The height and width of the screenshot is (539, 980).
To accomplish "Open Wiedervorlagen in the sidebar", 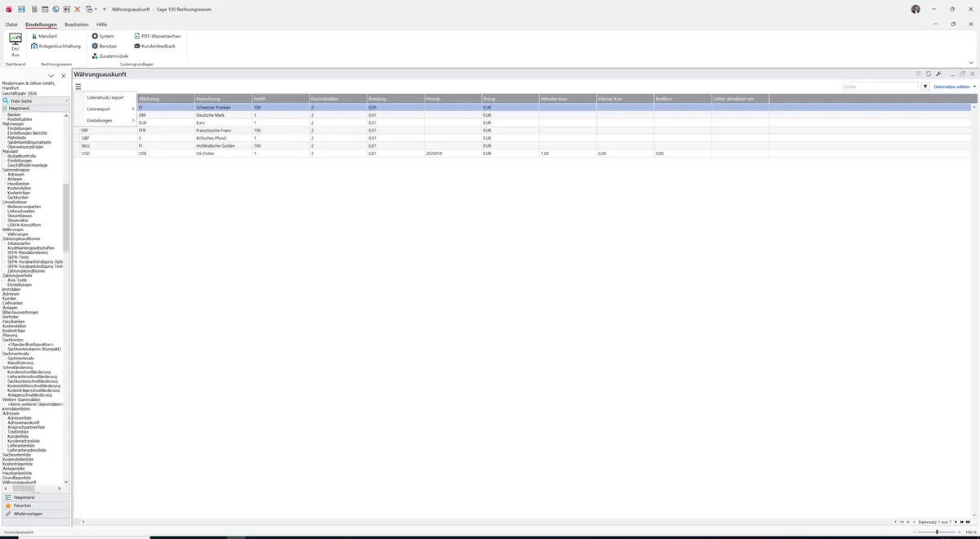I will 35,514.
